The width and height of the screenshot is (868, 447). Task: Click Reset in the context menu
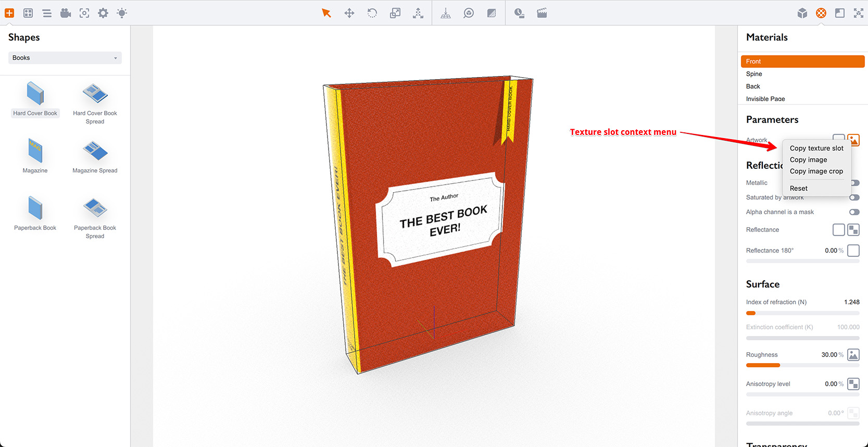799,189
